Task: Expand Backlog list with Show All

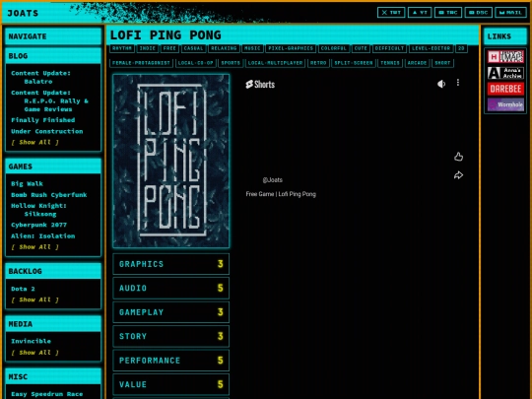Action: point(34,299)
